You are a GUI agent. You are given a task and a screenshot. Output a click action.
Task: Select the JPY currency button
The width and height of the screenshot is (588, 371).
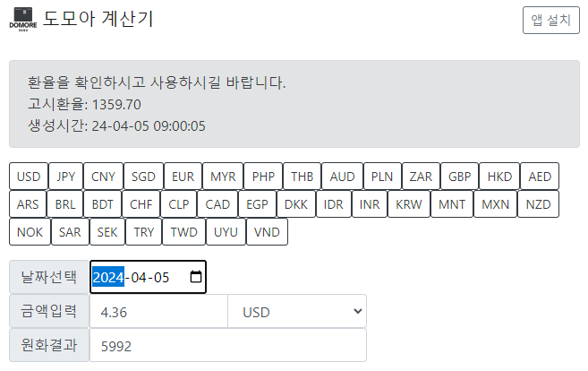[65, 177]
